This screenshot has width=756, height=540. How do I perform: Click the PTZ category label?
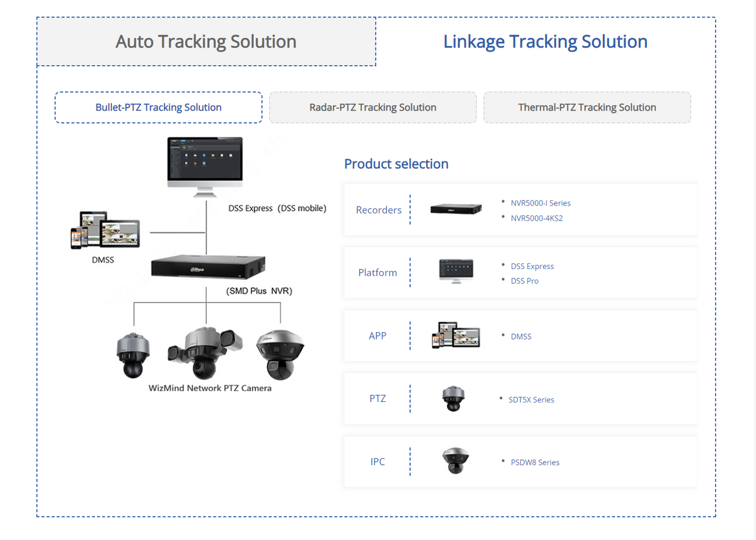click(x=377, y=399)
